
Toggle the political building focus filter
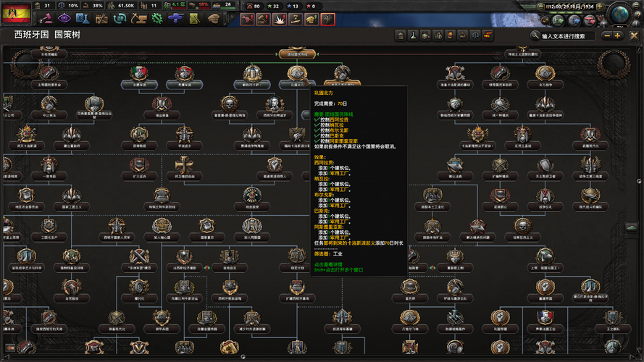pos(401,35)
